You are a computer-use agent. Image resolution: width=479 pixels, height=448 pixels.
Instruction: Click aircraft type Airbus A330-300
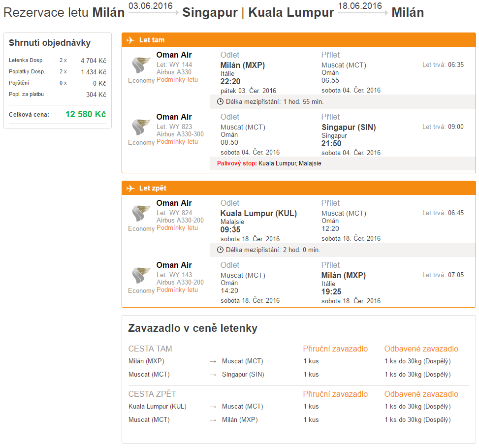180,134
